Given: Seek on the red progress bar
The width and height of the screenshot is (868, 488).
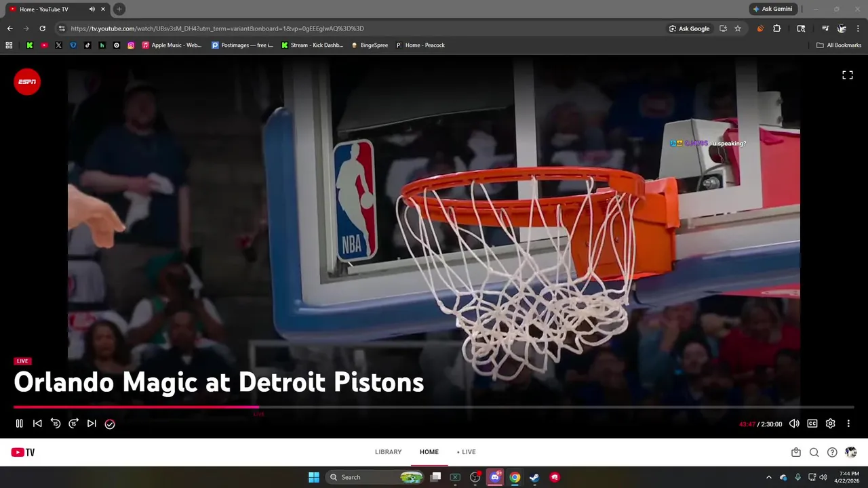Looking at the screenshot, I should coord(136,407).
